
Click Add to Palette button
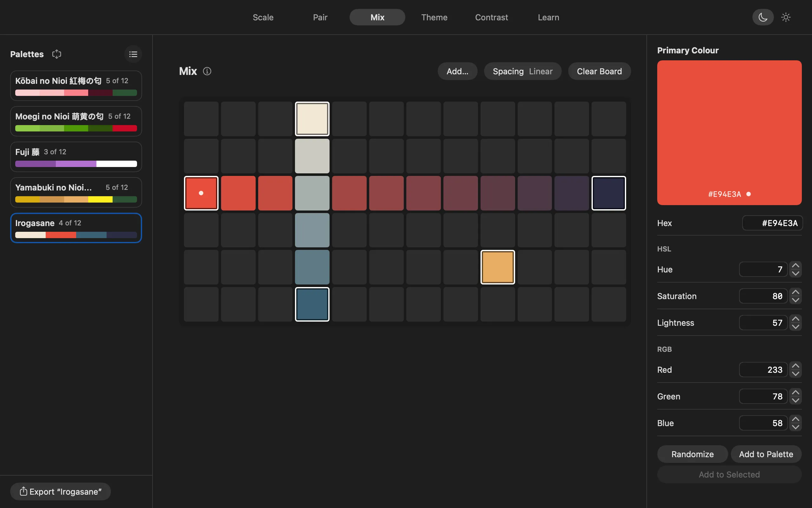766,454
